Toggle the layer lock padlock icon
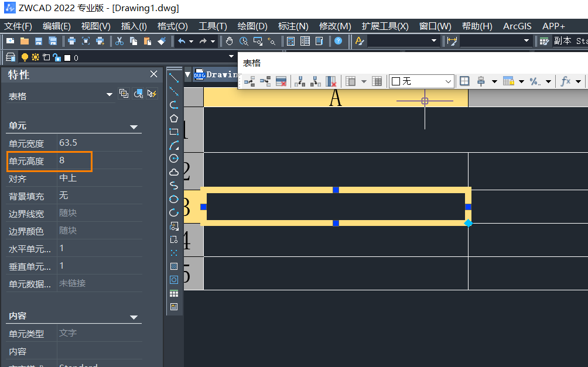Image resolution: width=588 pixels, height=367 pixels. pos(57,57)
